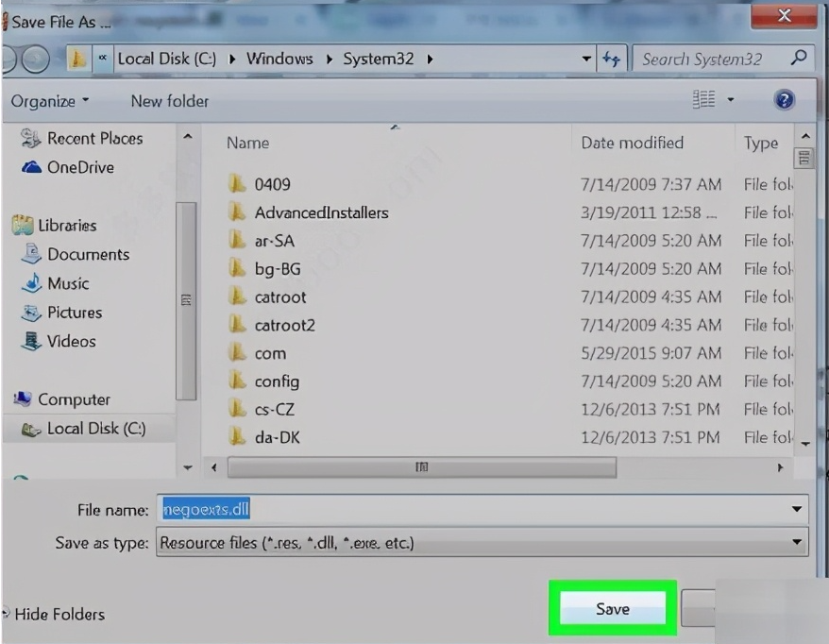The width and height of the screenshot is (829, 644).
Task: Expand the File name dropdown arrow
Action: 798,510
